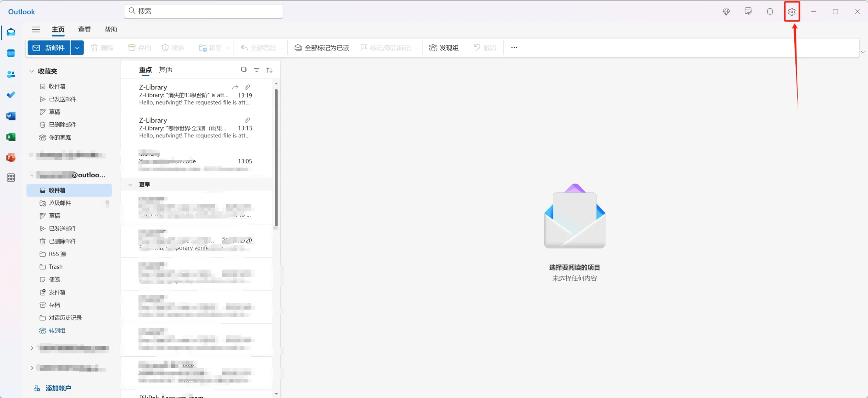Click the 新邮件 new mail button

pyautogui.click(x=49, y=48)
